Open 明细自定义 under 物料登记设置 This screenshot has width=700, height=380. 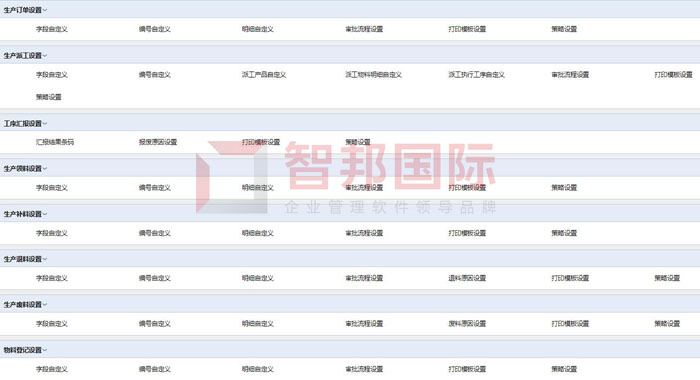pos(258,369)
